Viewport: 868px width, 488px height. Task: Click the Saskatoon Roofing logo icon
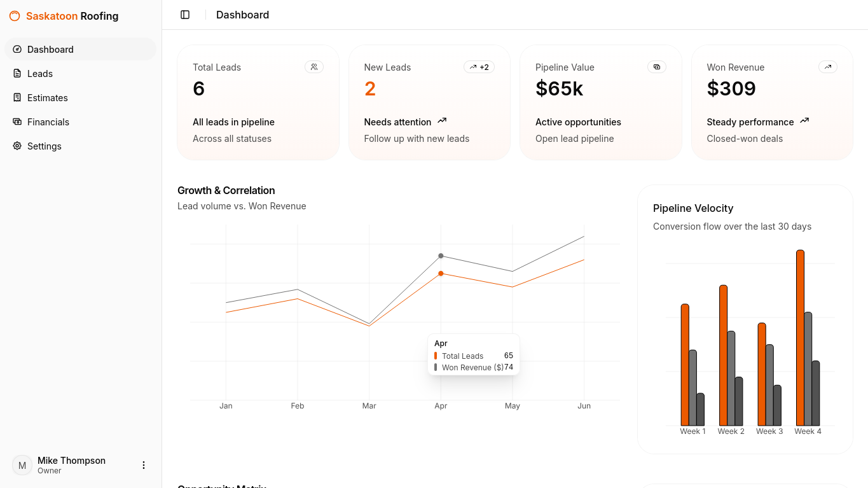15,16
